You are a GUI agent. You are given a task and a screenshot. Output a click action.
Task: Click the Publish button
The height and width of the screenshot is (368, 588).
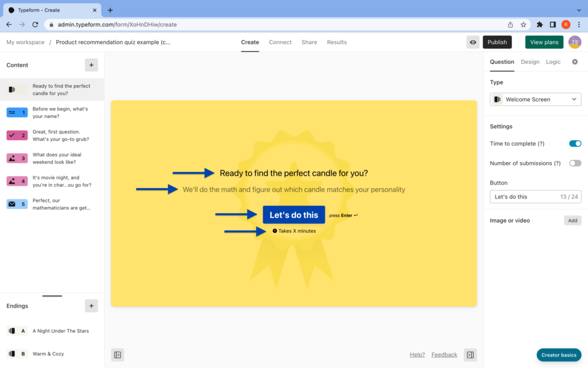pyautogui.click(x=497, y=42)
